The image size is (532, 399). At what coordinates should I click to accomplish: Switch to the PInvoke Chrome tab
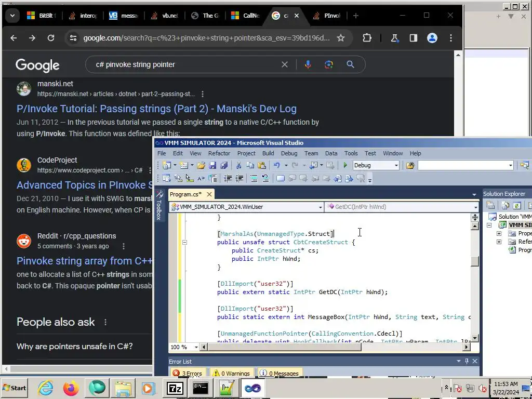point(326,16)
